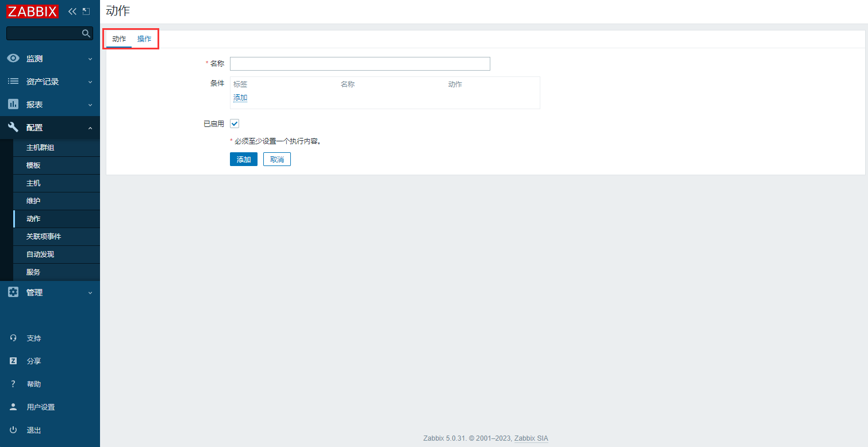This screenshot has width=868, height=447.
Task: Click the 资产记录 list icon
Action: click(x=13, y=82)
